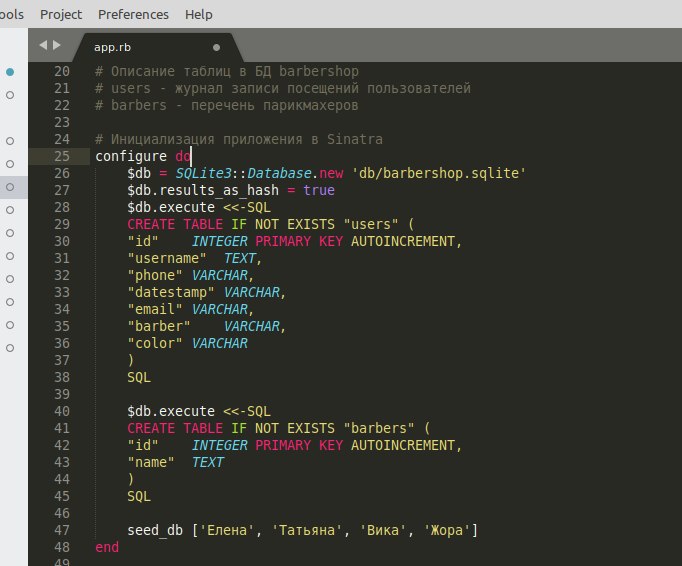Select the sidebar circle beside line 21

coord(10,95)
